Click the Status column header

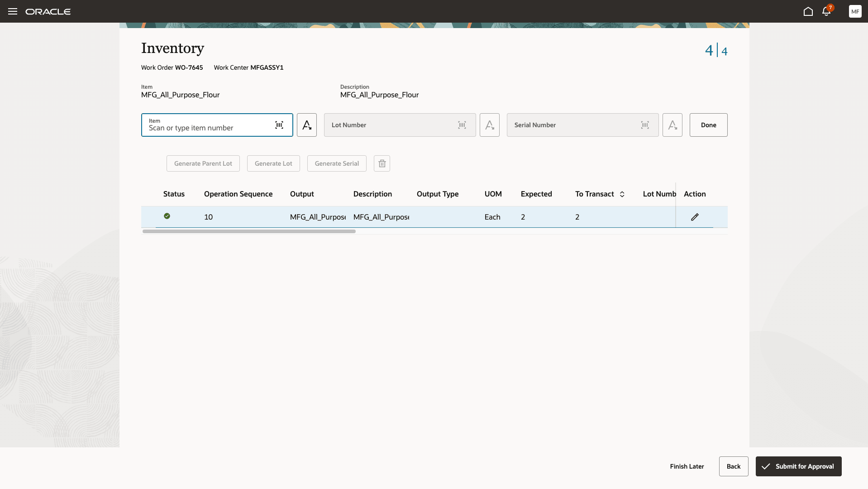coord(174,194)
